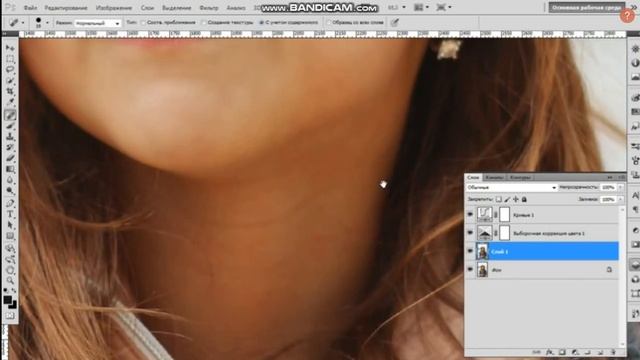Select the History Brush tool
This screenshot has height=360, width=640.
point(10,148)
